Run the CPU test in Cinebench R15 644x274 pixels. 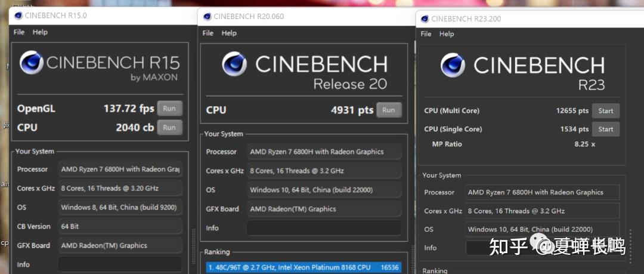click(169, 128)
